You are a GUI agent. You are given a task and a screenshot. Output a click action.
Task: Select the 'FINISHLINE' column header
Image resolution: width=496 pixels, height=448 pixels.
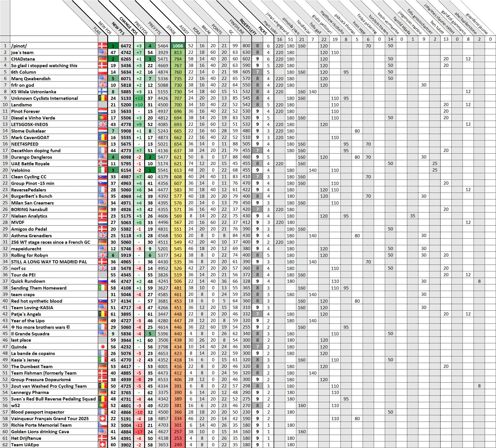(x=237, y=27)
